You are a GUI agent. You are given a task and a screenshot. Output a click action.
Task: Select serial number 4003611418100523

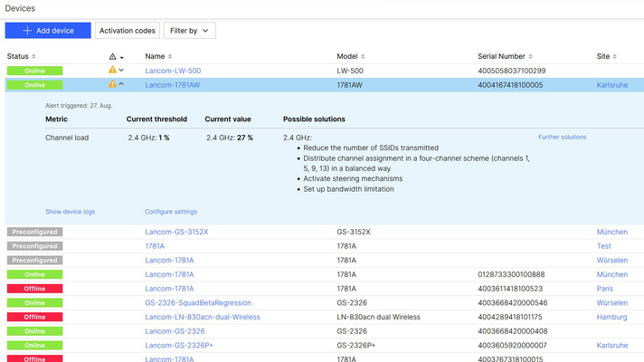[x=510, y=289]
